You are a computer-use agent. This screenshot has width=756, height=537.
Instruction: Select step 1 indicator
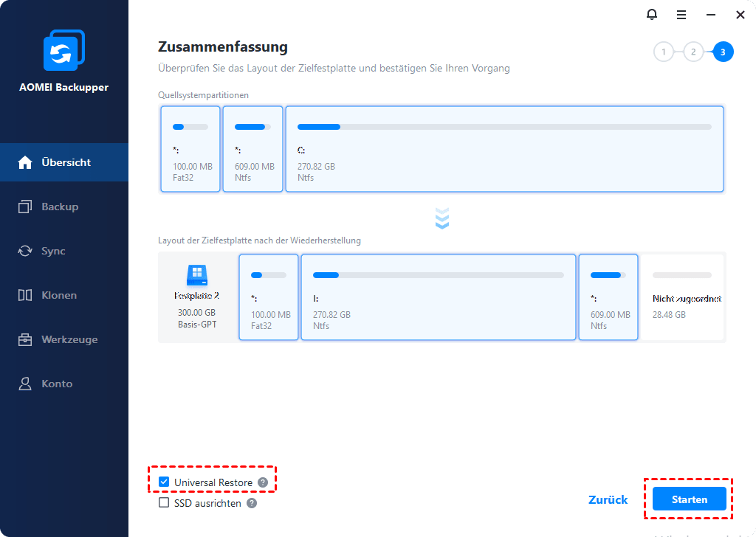click(x=664, y=52)
